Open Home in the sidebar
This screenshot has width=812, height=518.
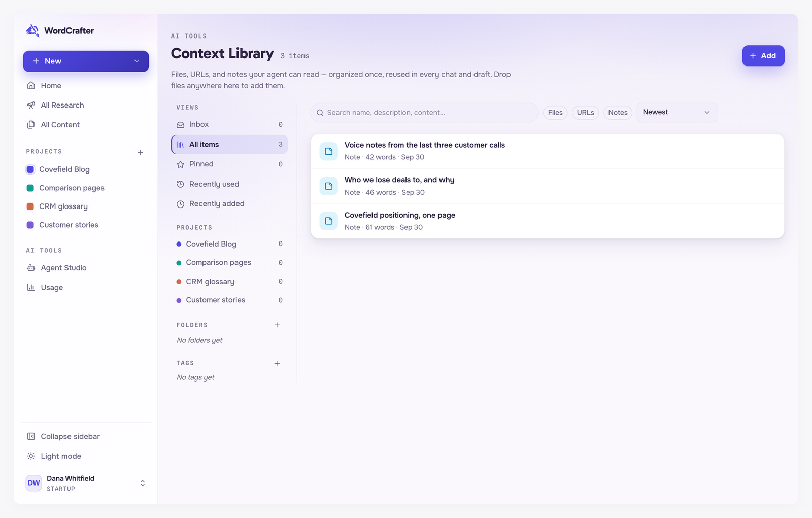click(x=86, y=86)
